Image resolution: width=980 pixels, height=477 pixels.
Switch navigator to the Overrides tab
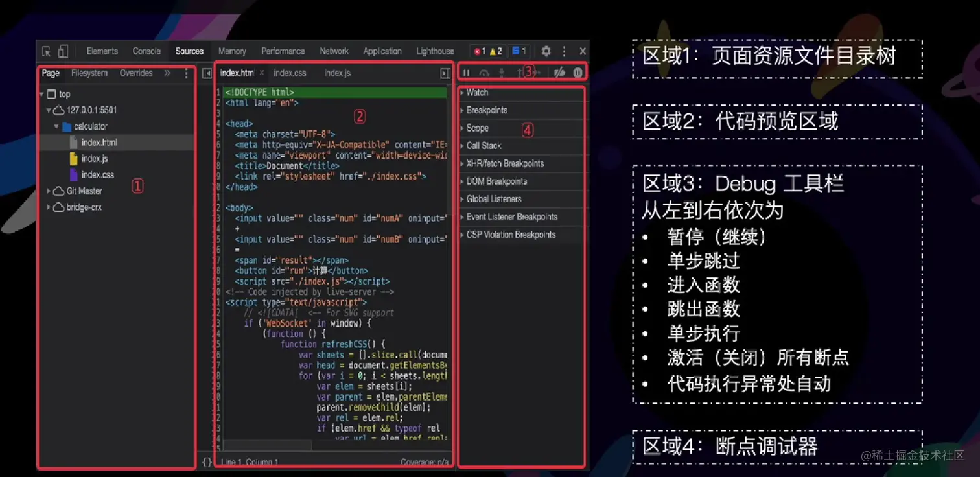click(136, 73)
